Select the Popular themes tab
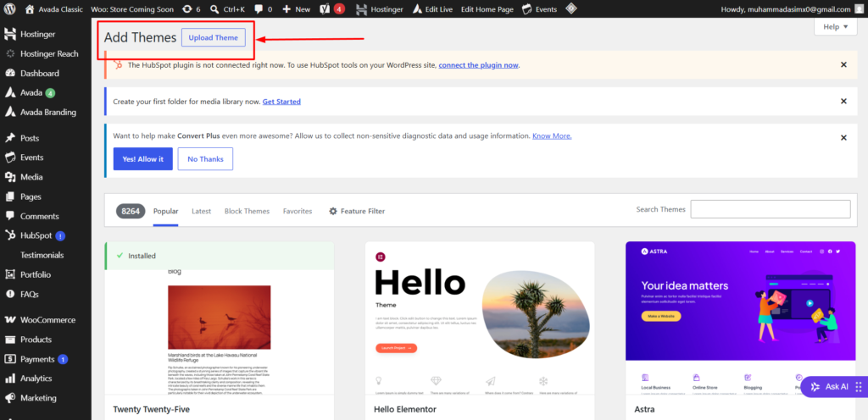868x420 pixels. [165, 211]
